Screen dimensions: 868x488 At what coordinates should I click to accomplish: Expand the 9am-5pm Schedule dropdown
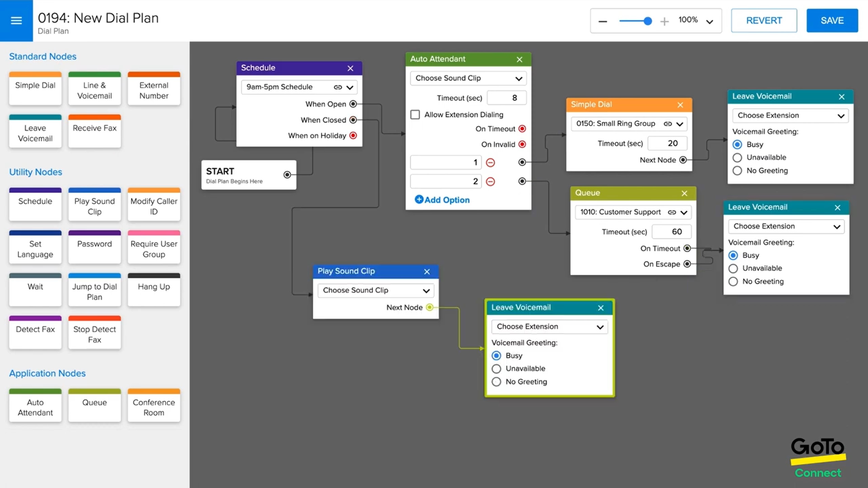coord(350,86)
